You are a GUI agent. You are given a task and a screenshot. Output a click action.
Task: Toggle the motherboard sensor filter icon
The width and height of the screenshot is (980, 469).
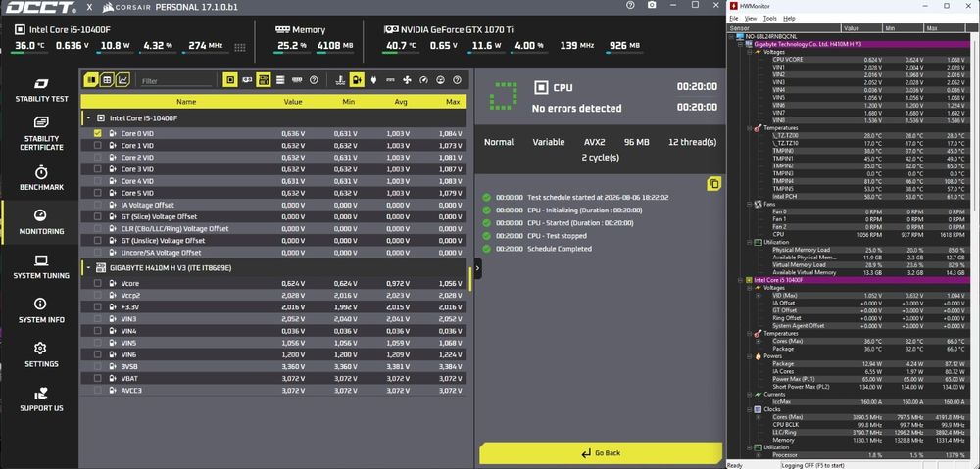click(x=263, y=80)
